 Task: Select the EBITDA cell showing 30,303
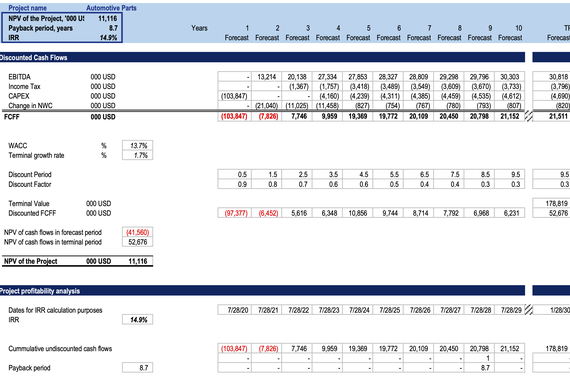coord(510,77)
